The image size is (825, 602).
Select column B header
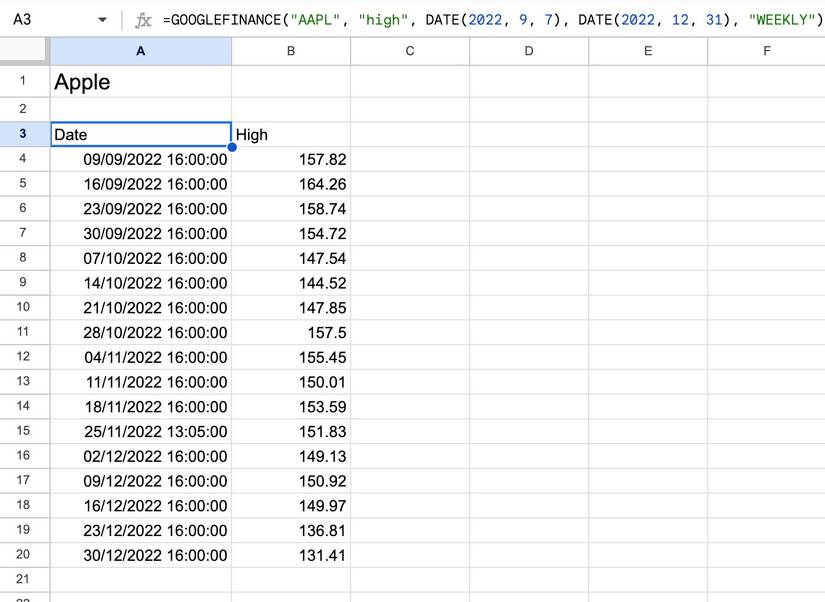click(290, 51)
